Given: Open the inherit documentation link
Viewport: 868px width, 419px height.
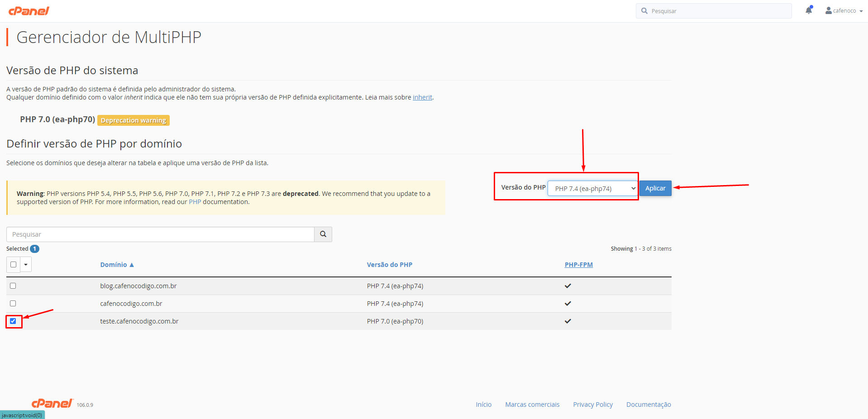Looking at the screenshot, I should (x=422, y=97).
